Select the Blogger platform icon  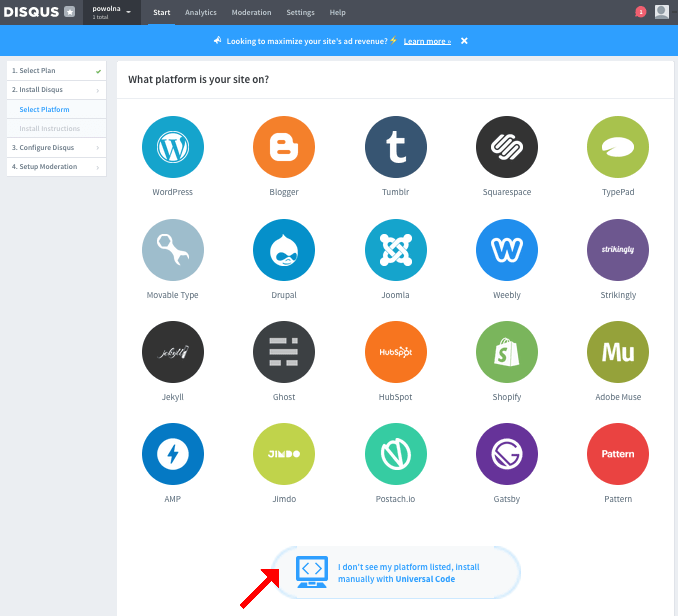(x=284, y=147)
